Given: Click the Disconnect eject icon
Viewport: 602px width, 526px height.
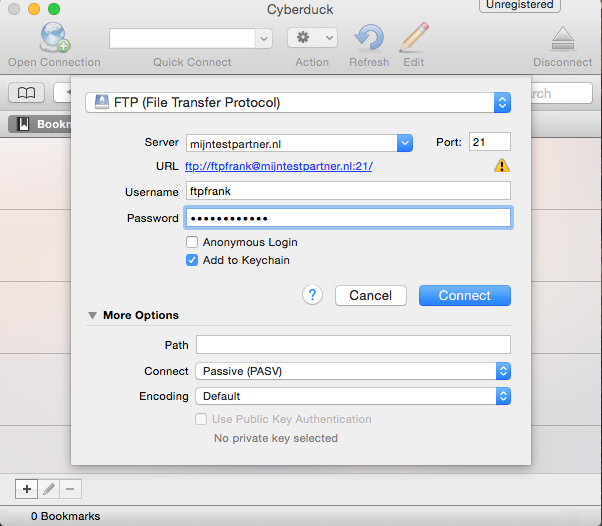Looking at the screenshot, I should click(x=562, y=39).
